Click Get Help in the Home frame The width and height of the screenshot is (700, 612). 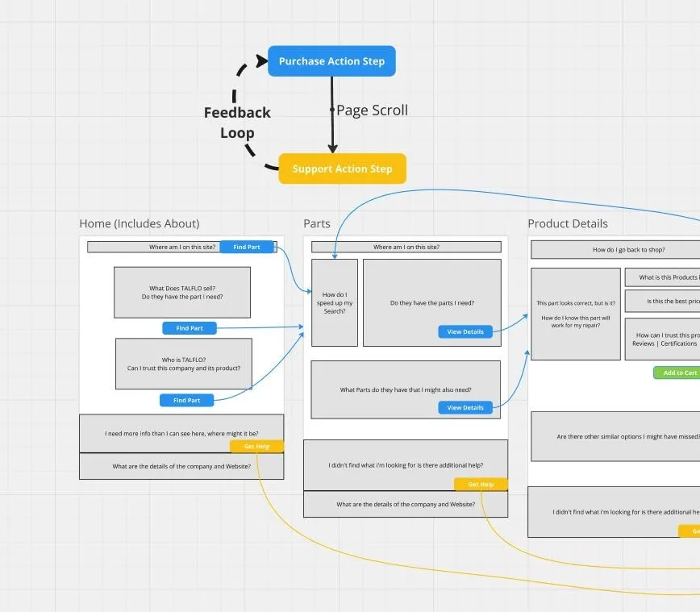256,447
